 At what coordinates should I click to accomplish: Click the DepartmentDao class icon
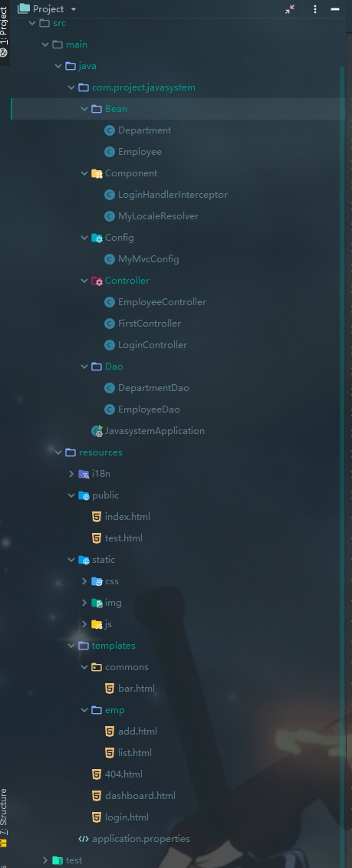pyautogui.click(x=110, y=388)
